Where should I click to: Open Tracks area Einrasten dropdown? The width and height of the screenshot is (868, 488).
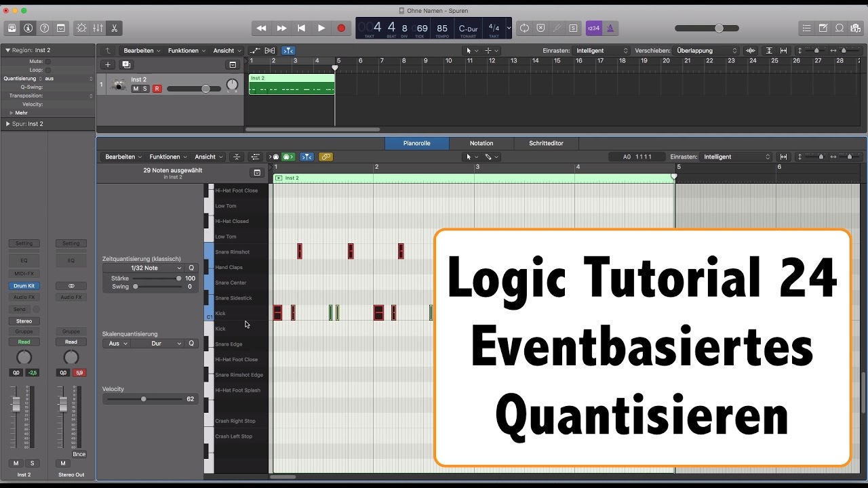pyautogui.click(x=601, y=50)
